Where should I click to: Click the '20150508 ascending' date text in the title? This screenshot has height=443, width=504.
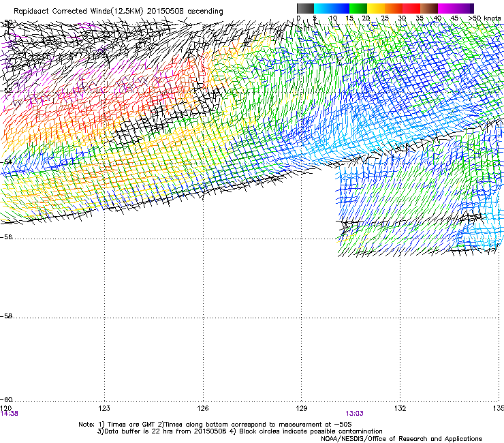tap(185, 12)
